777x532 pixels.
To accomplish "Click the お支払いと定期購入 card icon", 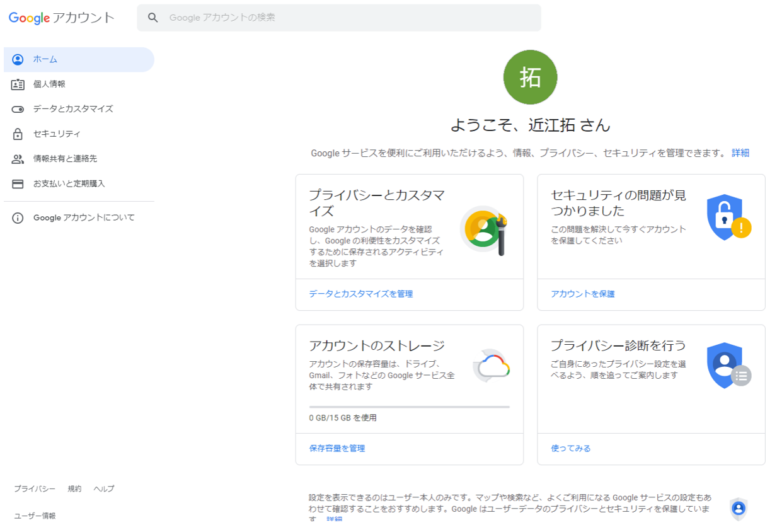I will [x=18, y=184].
